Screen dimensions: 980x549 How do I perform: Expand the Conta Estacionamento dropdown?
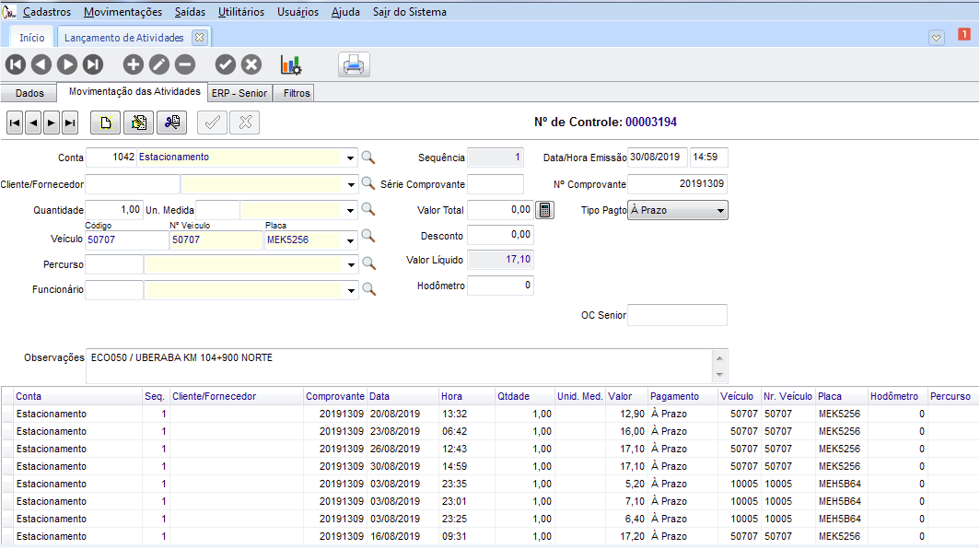click(350, 158)
